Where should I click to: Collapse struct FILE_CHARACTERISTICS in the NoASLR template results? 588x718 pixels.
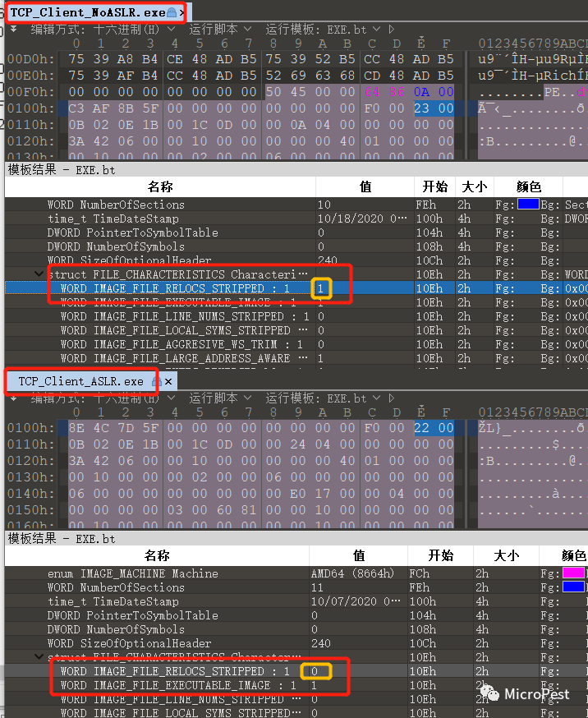[x=39, y=274]
